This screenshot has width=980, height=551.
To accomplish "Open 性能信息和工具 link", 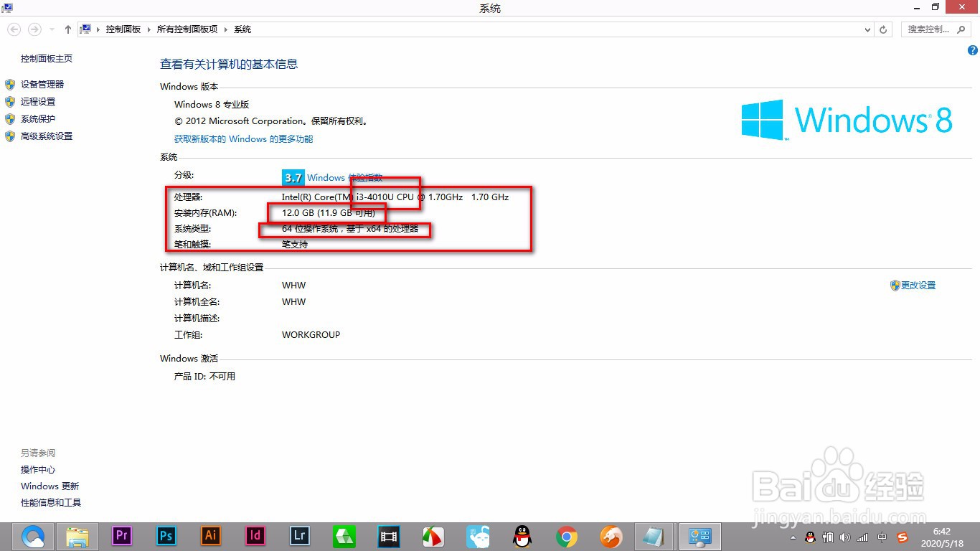I will pyautogui.click(x=51, y=503).
